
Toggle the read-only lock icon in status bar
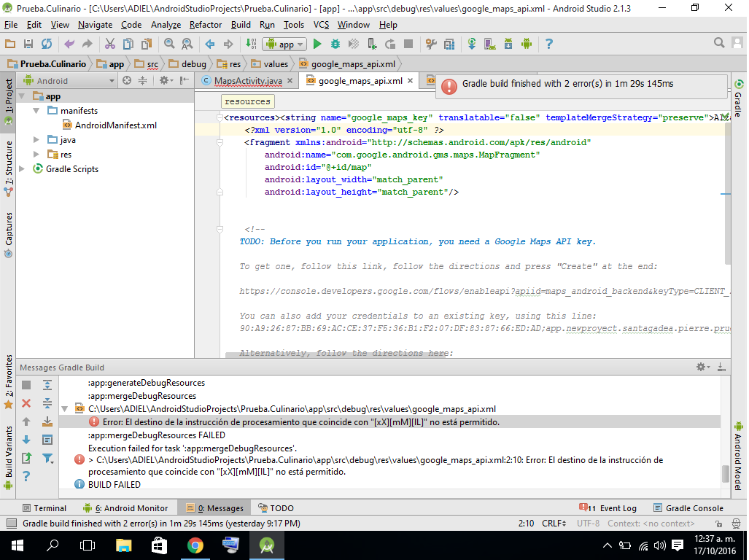tap(718, 524)
